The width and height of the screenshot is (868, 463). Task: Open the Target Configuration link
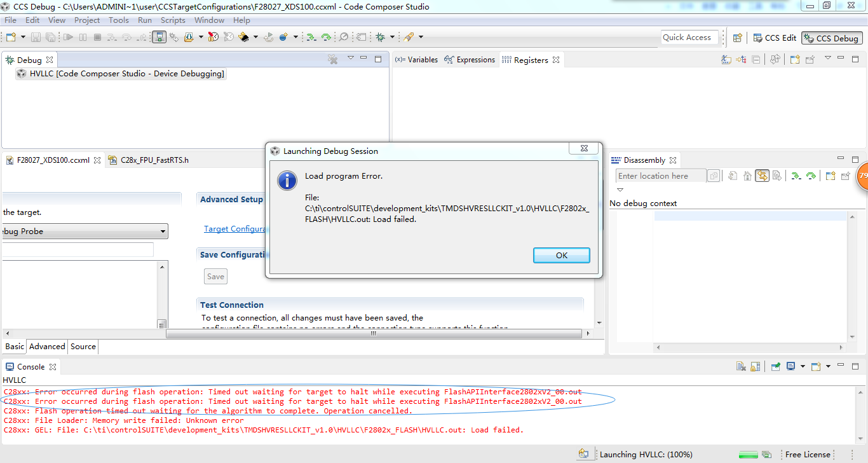click(x=235, y=229)
